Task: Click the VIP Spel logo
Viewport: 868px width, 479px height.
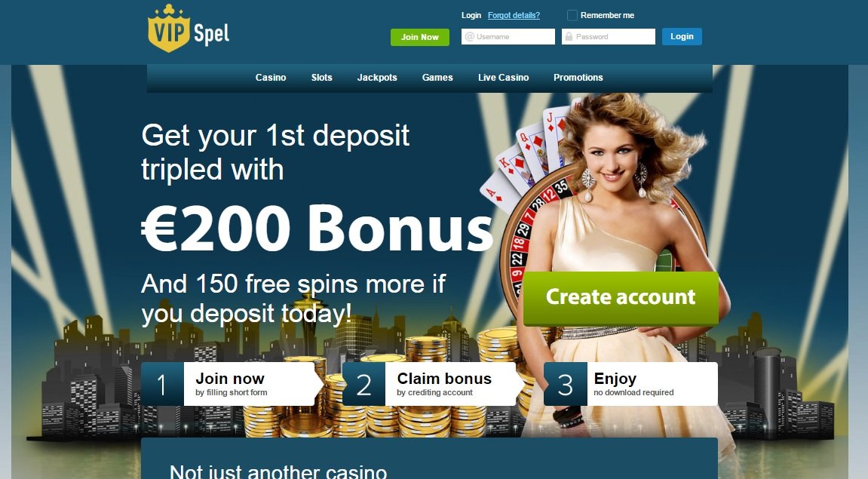Action: [189, 28]
